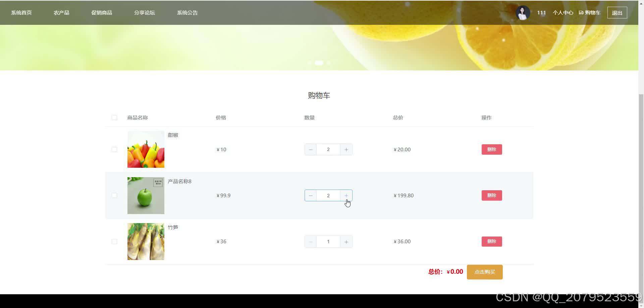Check the 竹笋 row checkbox
644x308 pixels.
click(114, 242)
